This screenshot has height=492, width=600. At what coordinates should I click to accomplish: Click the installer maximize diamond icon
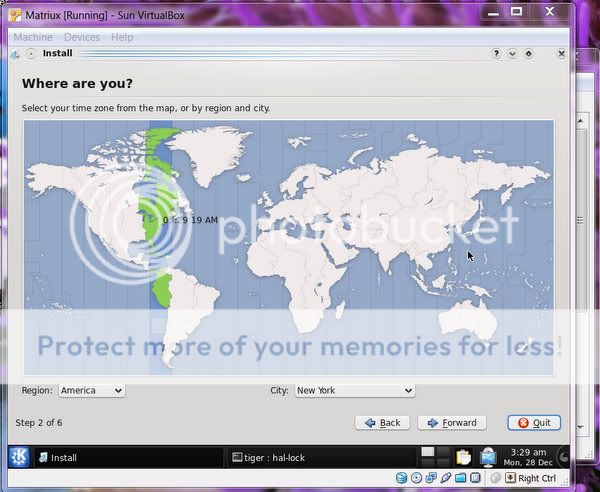(x=528, y=54)
